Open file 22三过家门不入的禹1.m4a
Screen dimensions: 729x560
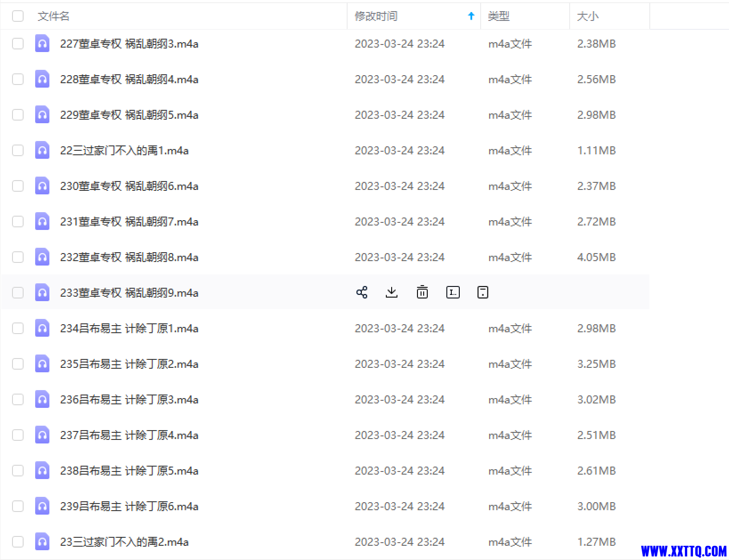(124, 150)
